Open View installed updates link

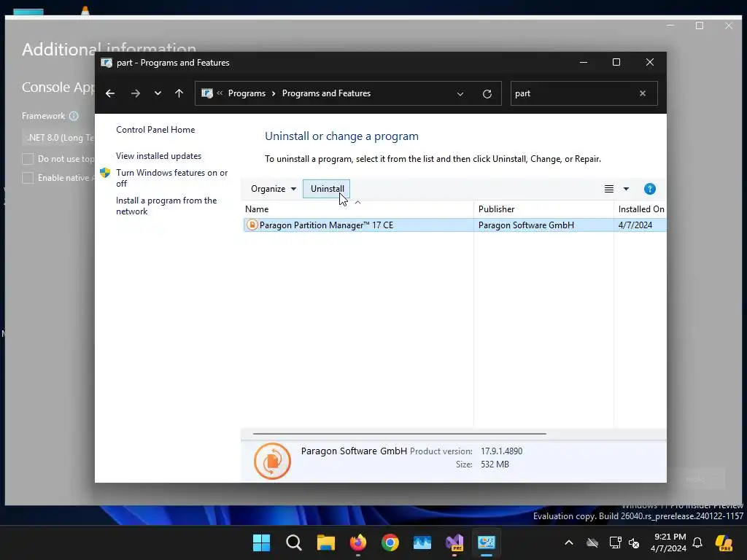(x=158, y=156)
